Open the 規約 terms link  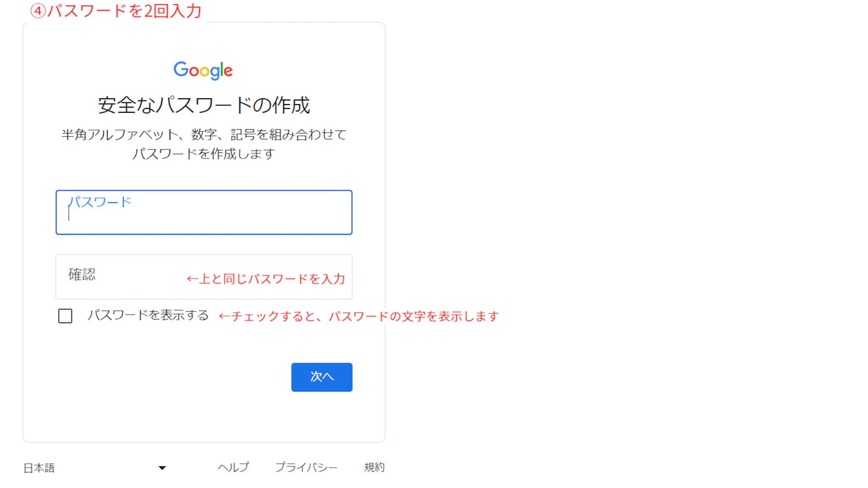tap(374, 467)
